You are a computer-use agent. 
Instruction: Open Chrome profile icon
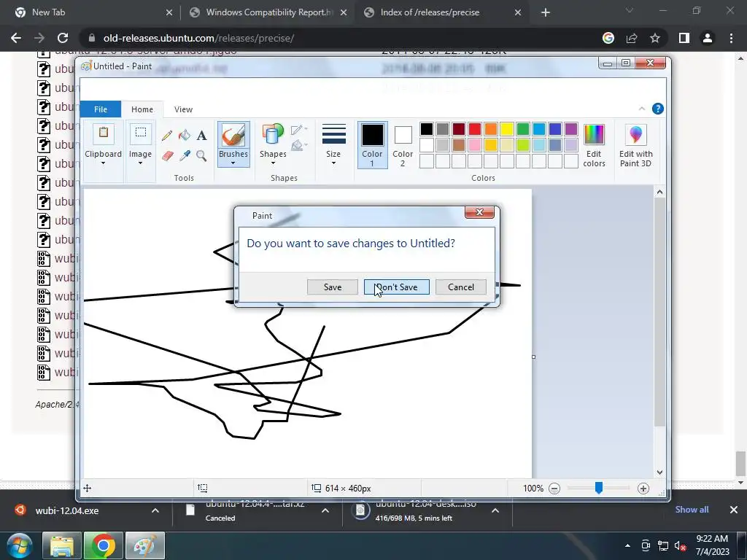click(708, 38)
